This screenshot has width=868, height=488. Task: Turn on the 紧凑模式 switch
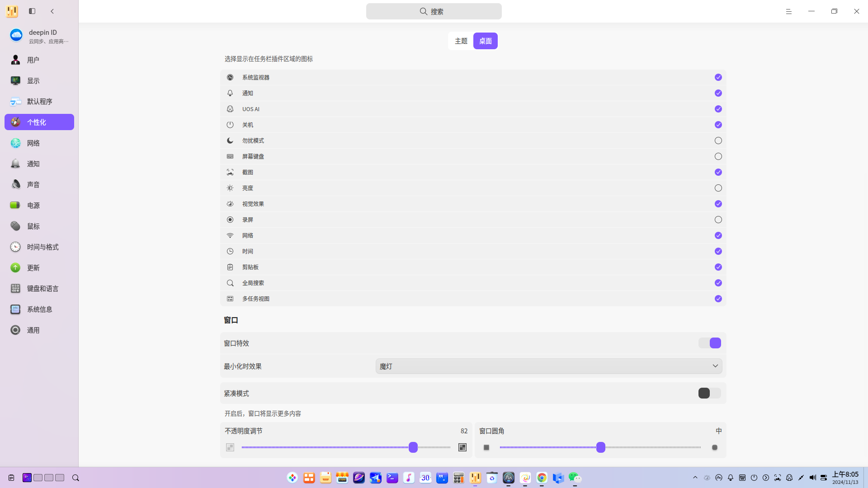click(x=710, y=393)
